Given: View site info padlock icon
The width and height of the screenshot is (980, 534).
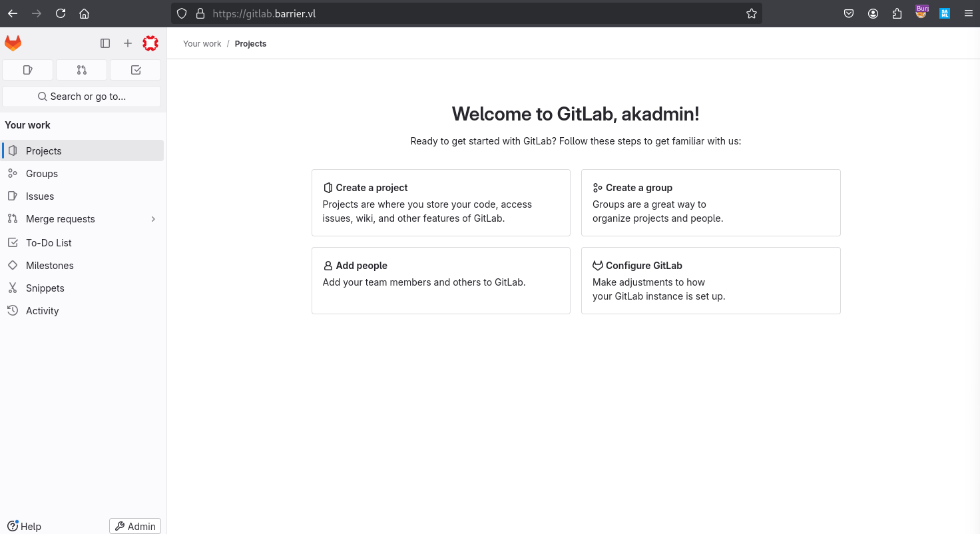Looking at the screenshot, I should (200, 13).
